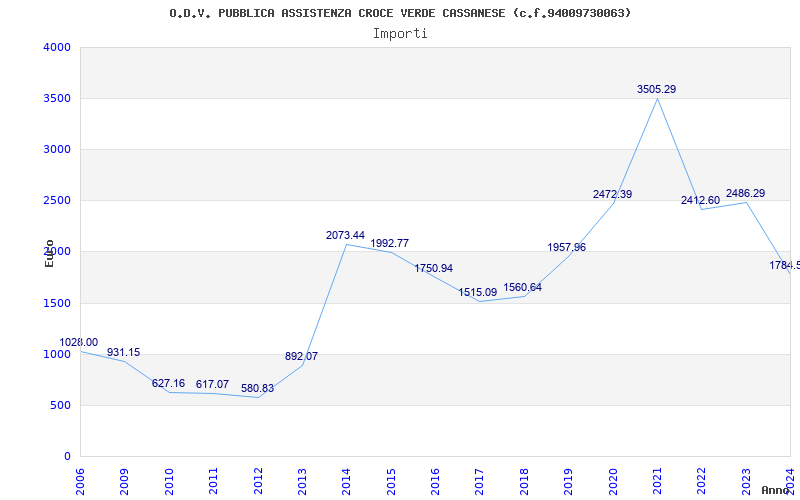This screenshot has width=800, height=500.
Task: Click the data label 1957.96
Action: tap(566, 247)
